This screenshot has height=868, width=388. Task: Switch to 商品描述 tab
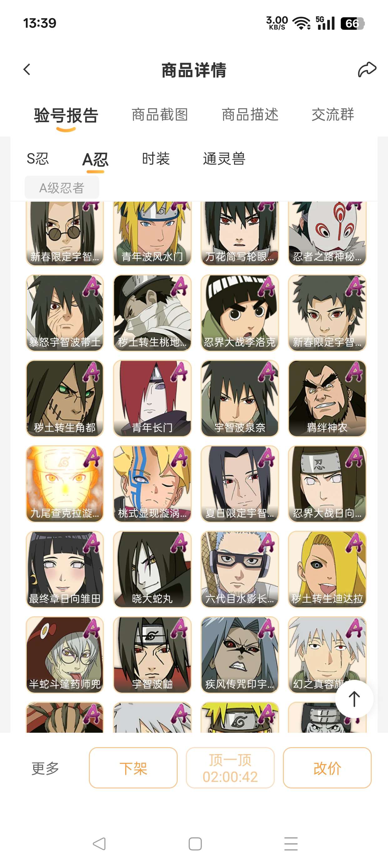(x=250, y=115)
